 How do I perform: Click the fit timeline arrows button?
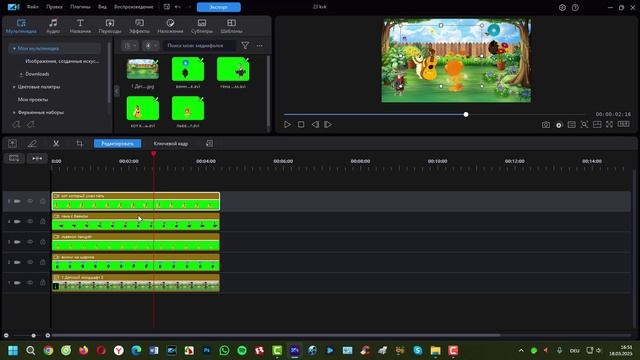click(x=37, y=158)
